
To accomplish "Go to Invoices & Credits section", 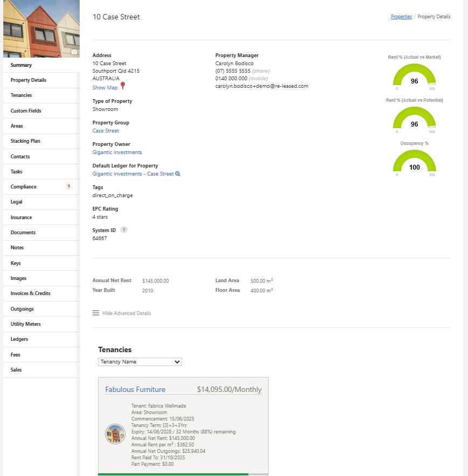I will click(x=30, y=293).
